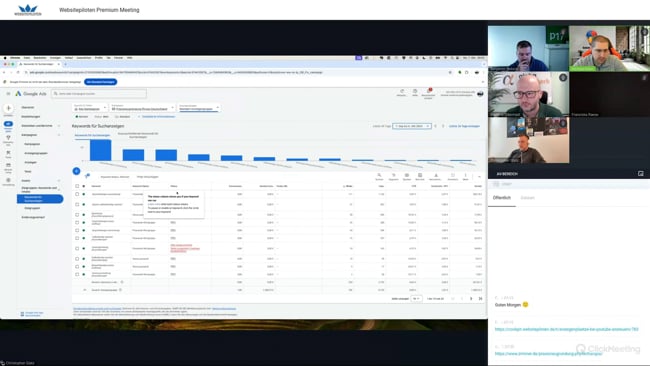Click the Google Ads logo

pyautogui.click(x=31, y=94)
